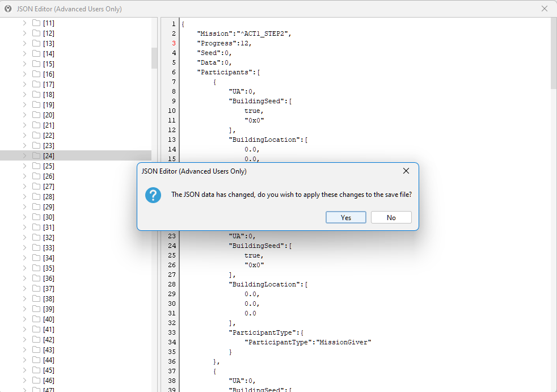Expand tree node [40]
Viewport: 557px width, 392px height.
24,319
